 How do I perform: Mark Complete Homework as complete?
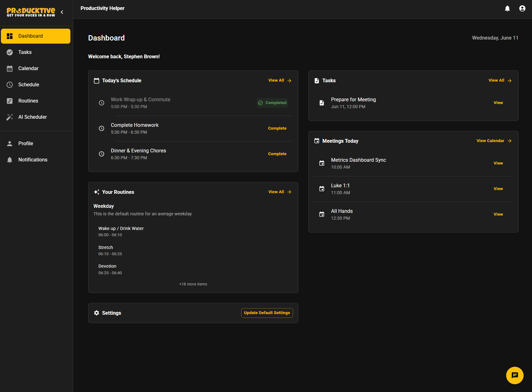(277, 128)
